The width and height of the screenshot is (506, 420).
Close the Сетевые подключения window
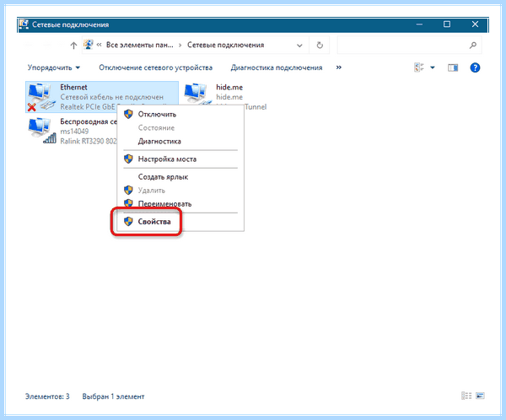475,24
